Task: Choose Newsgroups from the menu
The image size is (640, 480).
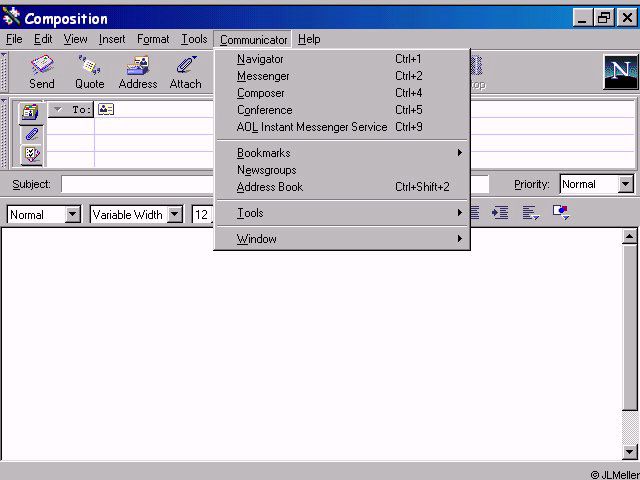Action: point(342,170)
